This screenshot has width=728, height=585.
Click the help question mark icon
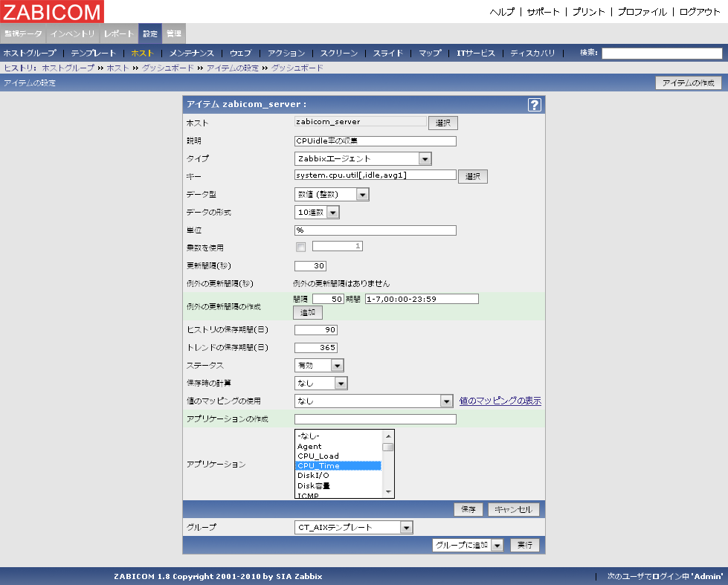[535, 105]
